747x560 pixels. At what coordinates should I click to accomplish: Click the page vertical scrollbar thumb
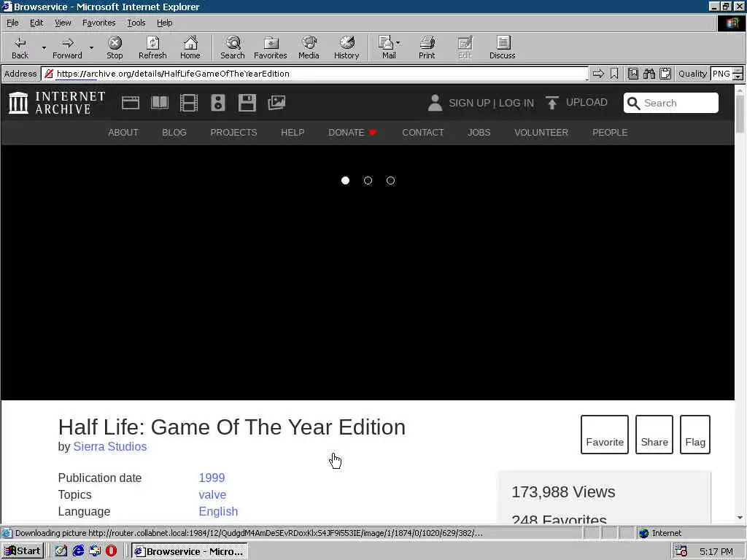click(x=740, y=114)
